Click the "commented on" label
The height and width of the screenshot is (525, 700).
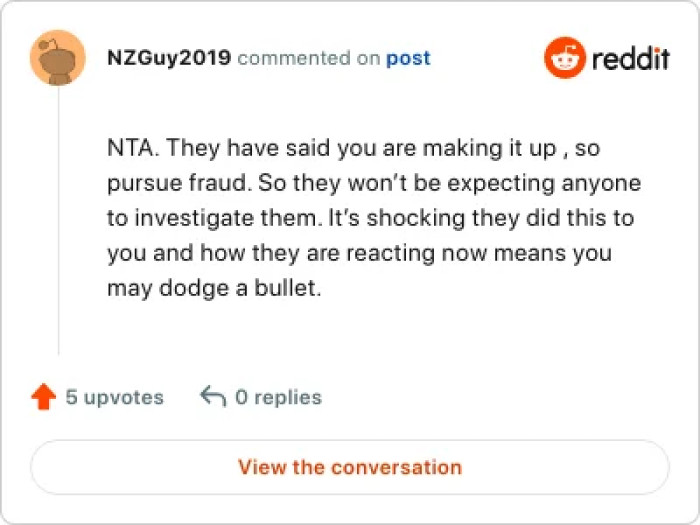(x=309, y=58)
